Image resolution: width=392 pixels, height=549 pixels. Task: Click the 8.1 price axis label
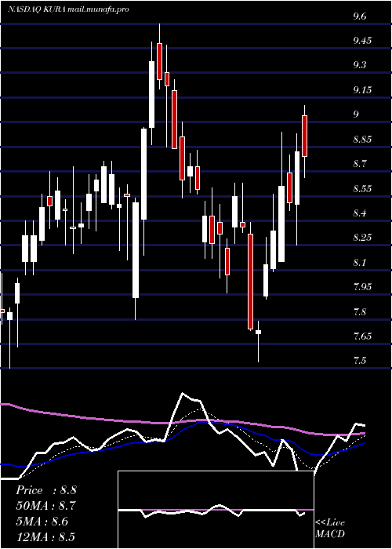(360, 262)
